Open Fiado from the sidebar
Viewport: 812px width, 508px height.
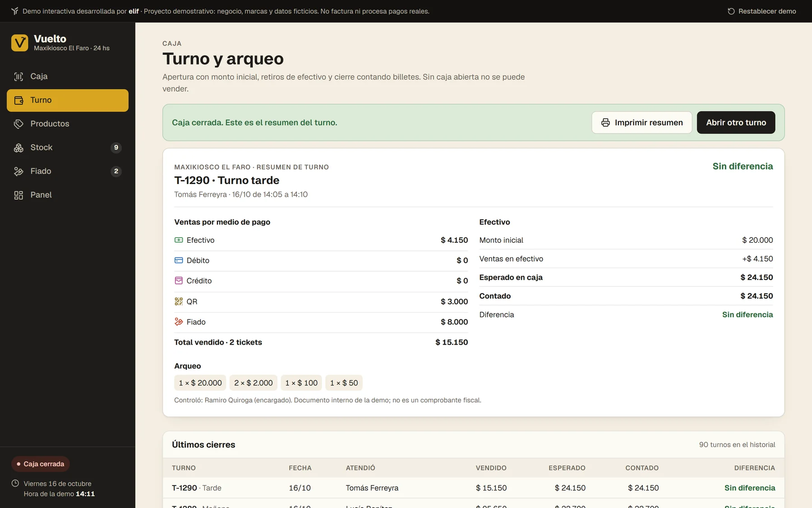pyautogui.click(x=68, y=171)
